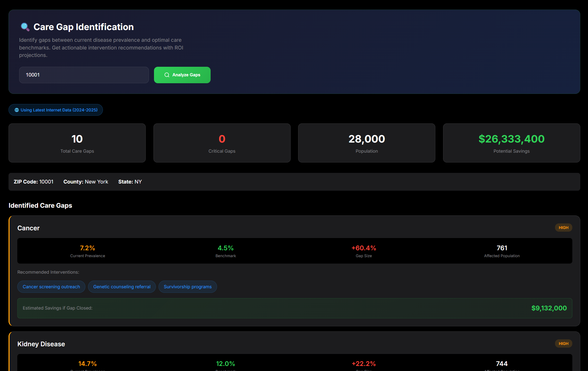
Task: Click the Analyze Gaps button
Action: (x=182, y=75)
